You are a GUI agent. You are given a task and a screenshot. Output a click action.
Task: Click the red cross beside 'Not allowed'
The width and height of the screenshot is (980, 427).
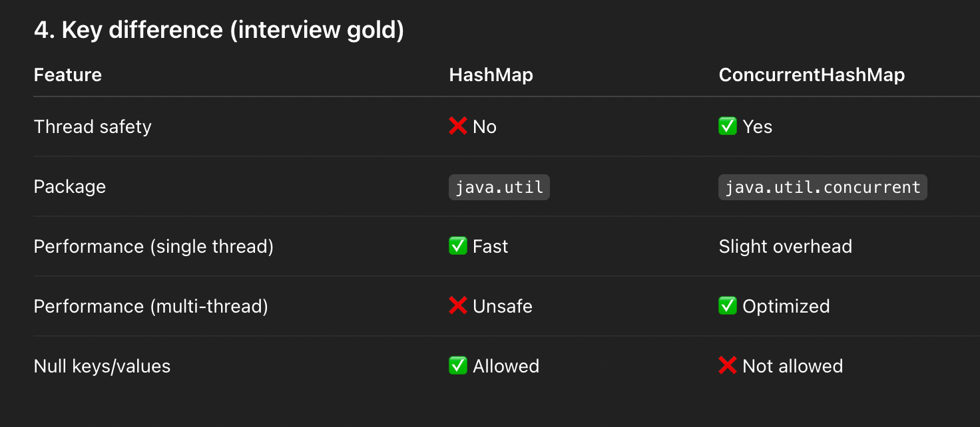tap(728, 366)
